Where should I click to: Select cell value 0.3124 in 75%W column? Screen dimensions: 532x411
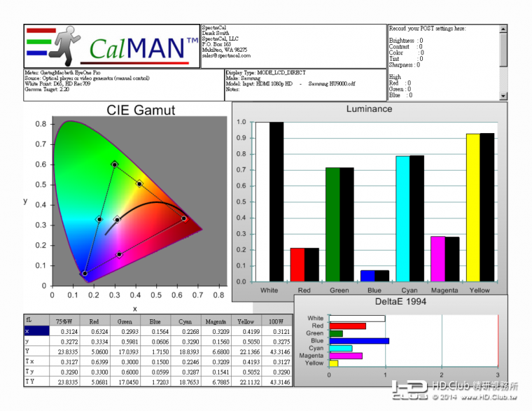pos(65,331)
